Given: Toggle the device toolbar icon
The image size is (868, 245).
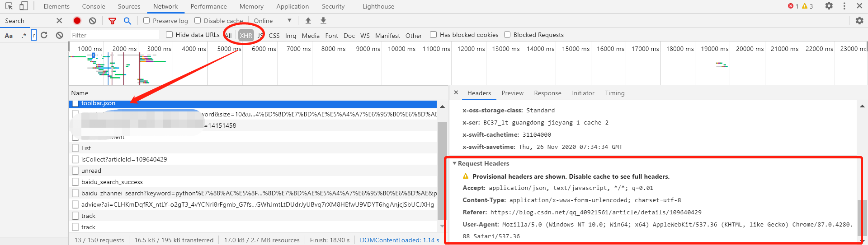Looking at the screenshot, I should [24, 6].
